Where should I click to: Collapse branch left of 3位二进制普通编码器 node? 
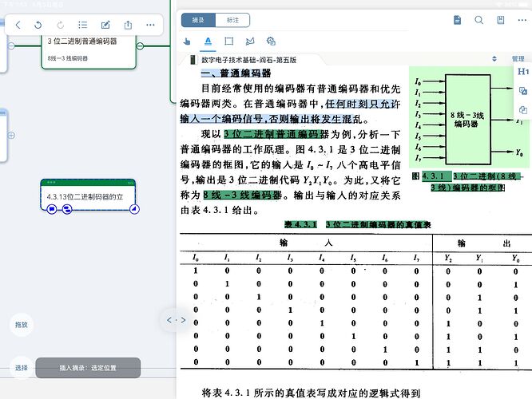click(x=11, y=45)
